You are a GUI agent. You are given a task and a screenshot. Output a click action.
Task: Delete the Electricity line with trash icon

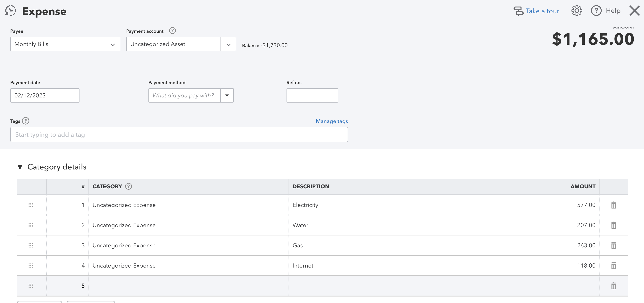tap(613, 205)
